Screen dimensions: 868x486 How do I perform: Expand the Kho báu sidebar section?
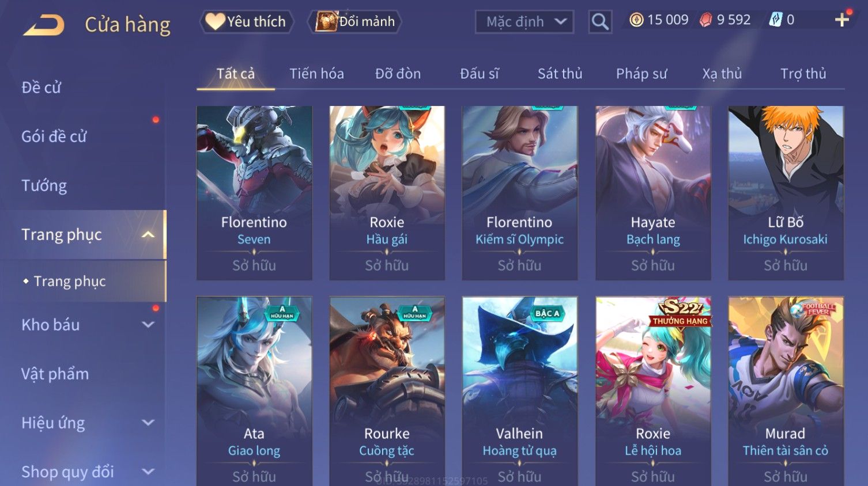(x=148, y=325)
